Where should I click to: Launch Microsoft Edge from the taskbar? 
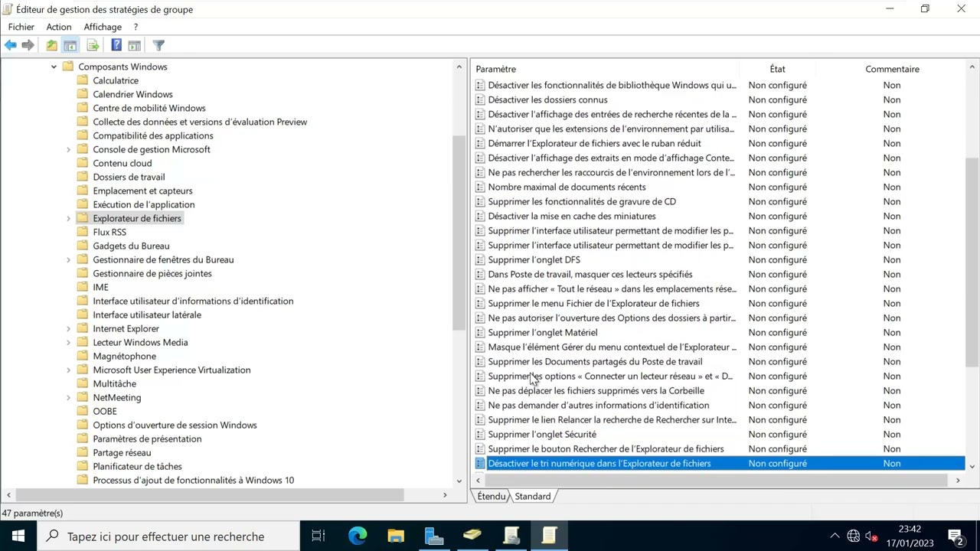point(358,536)
